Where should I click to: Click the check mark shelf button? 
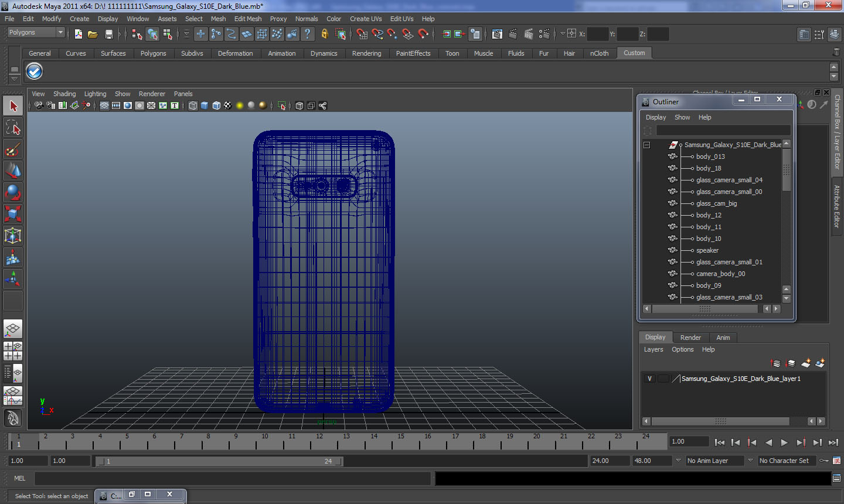[35, 71]
